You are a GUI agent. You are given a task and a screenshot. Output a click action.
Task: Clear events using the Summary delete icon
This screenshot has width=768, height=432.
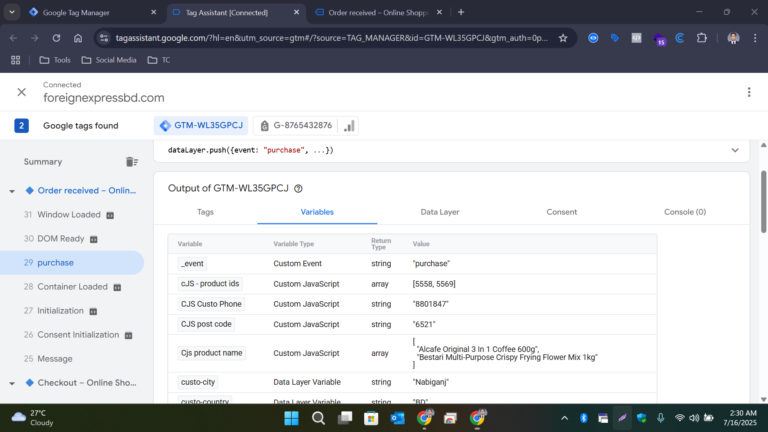click(x=131, y=162)
